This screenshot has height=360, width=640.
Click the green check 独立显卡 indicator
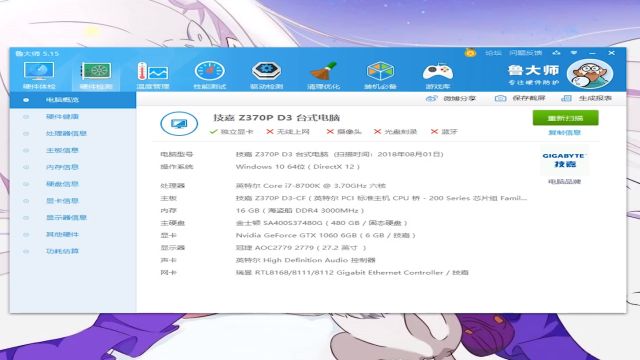pyautogui.click(x=231, y=131)
